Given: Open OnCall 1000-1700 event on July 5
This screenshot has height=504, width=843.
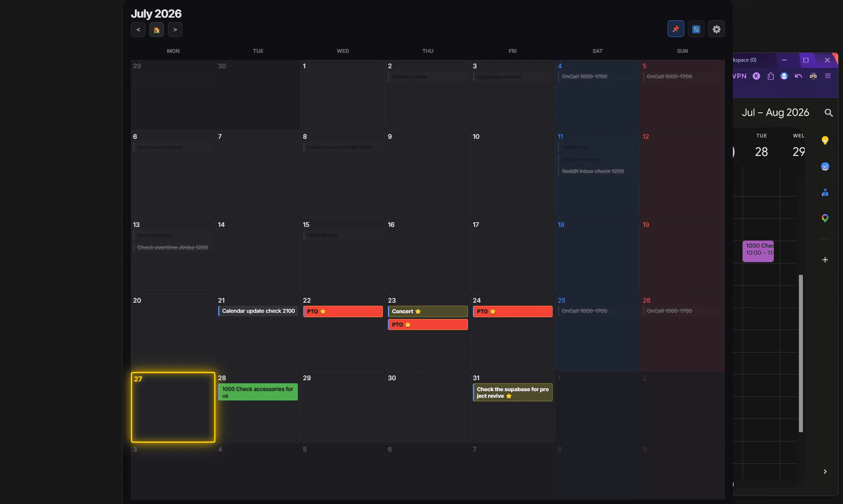Looking at the screenshot, I should click(x=683, y=77).
